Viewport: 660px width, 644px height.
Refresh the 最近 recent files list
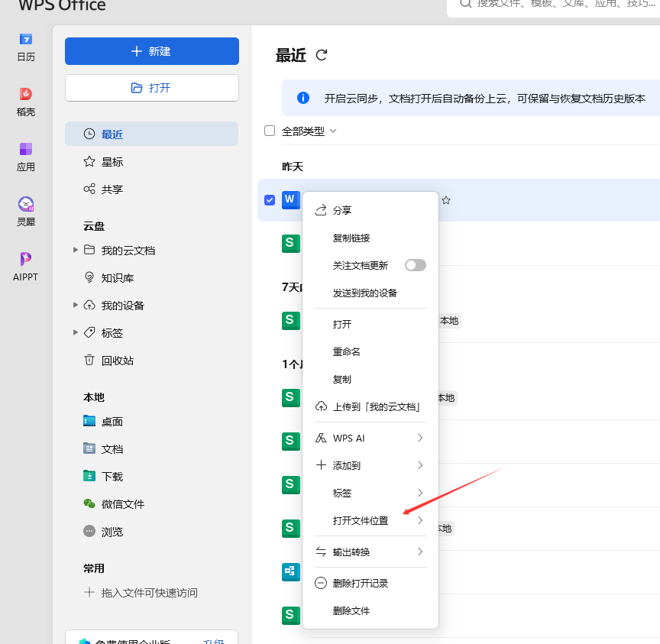[322, 55]
